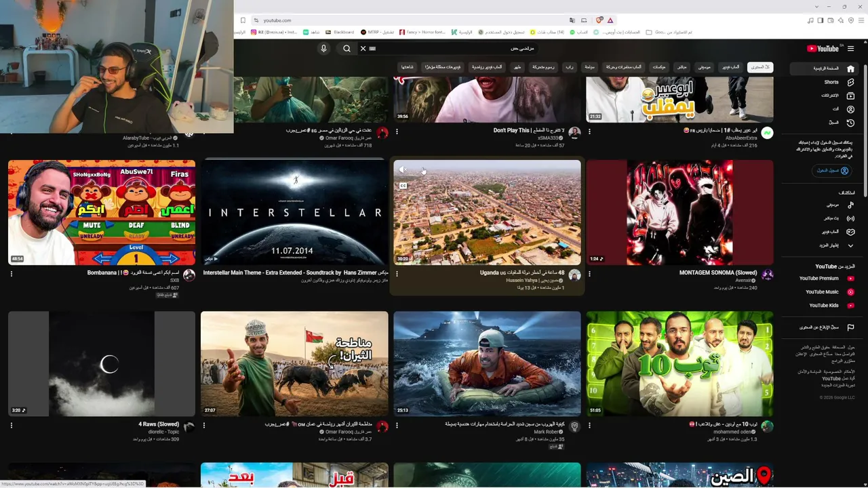Screen dimensions: 868x488
Task: Open the Fancy > Horror font bookmark
Action: pos(423,32)
